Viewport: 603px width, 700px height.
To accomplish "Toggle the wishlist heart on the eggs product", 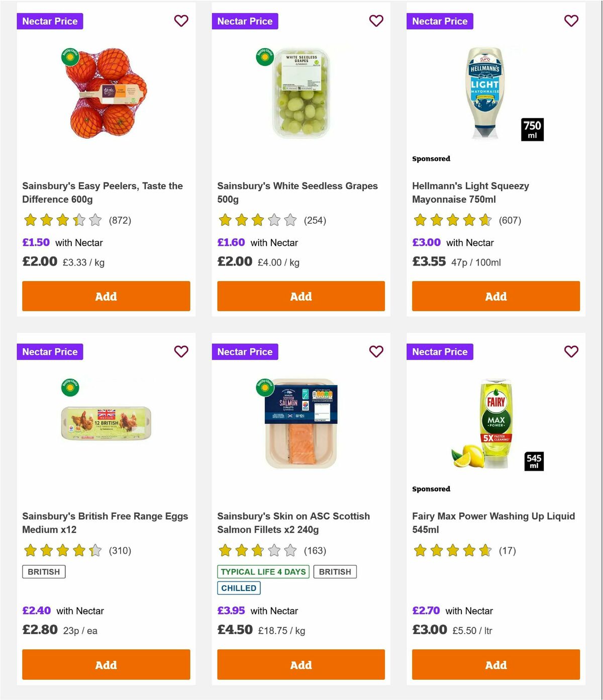I will [x=181, y=352].
